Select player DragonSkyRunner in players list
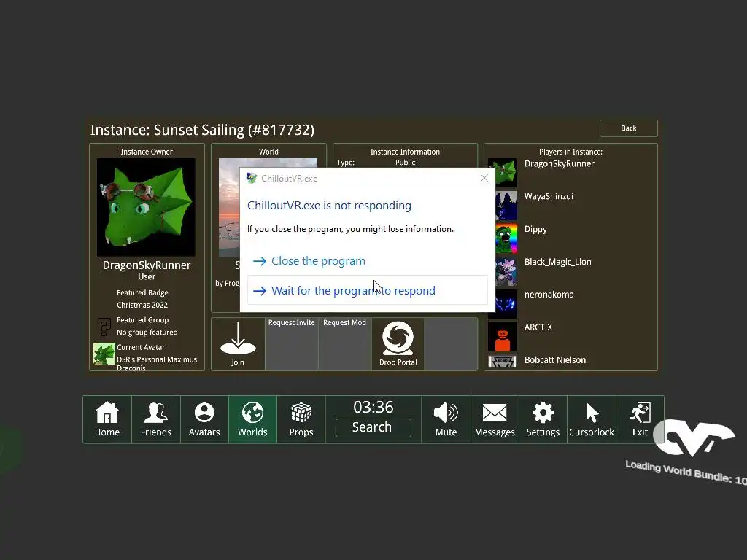747x560 pixels. coord(560,164)
